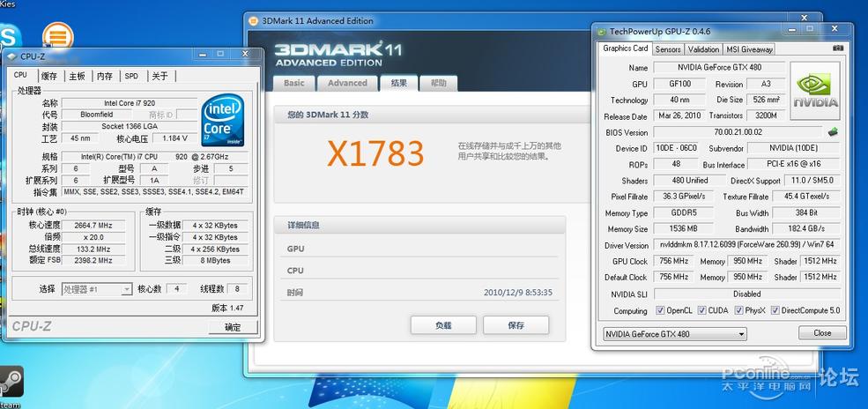Open the 主板 tab in CPU-Z
868x409 pixels.
click(77, 77)
